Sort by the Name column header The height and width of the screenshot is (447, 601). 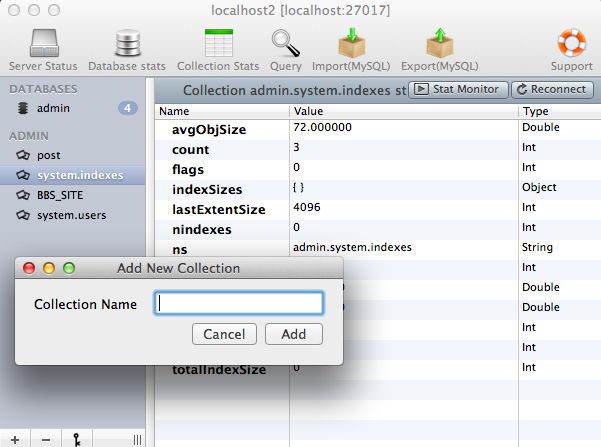coord(222,111)
